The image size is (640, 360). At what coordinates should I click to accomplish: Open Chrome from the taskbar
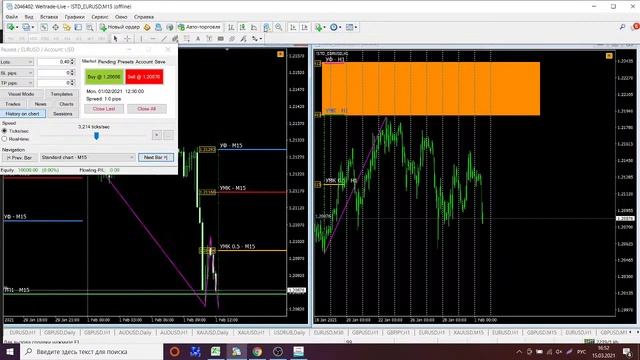click(257, 351)
